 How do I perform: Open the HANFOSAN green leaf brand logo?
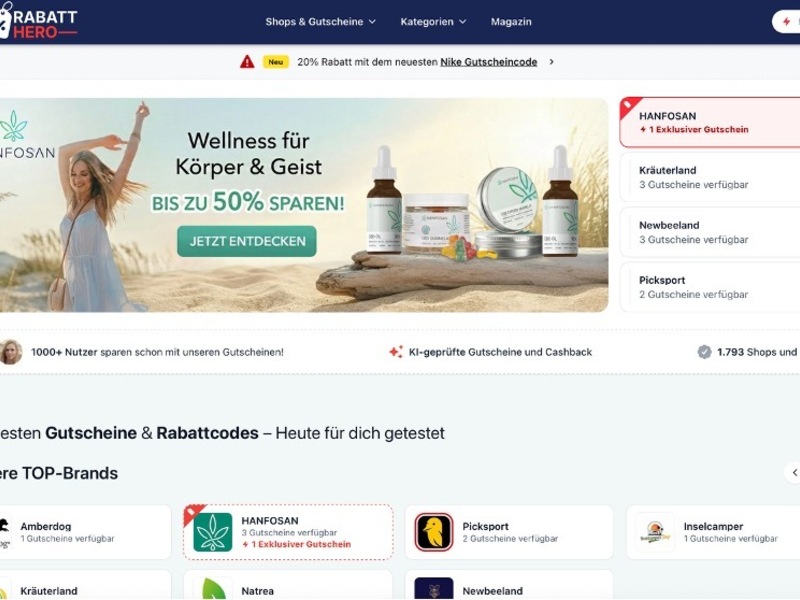pyautogui.click(x=213, y=532)
